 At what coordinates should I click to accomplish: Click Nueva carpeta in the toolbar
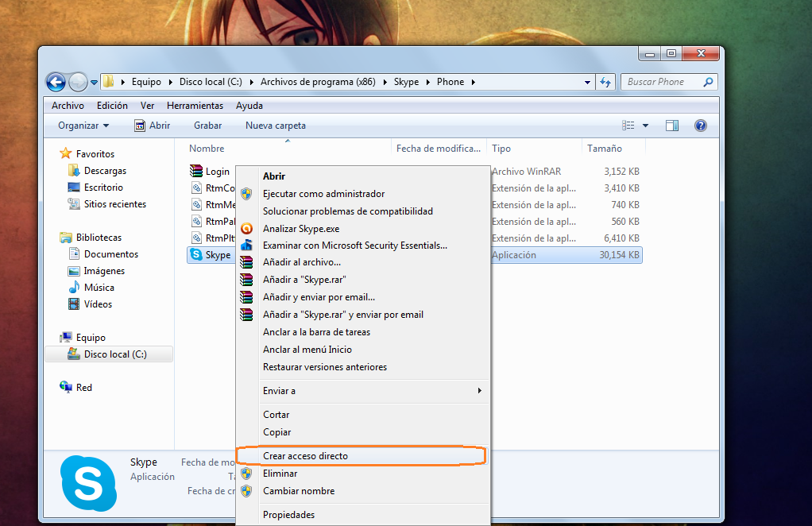click(x=276, y=126)
